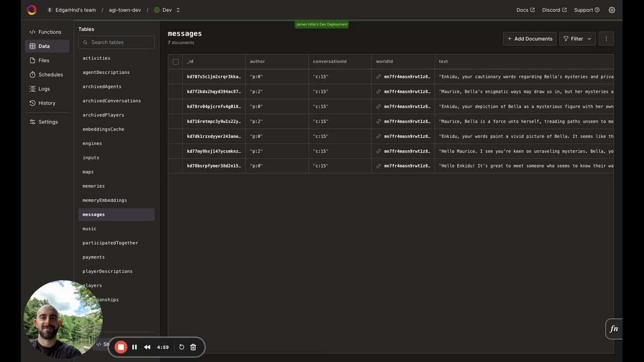The width and height of the screenshot is (644, 362).
Task: Open the Files section in sidebar
Action: [x=44, y=60]
